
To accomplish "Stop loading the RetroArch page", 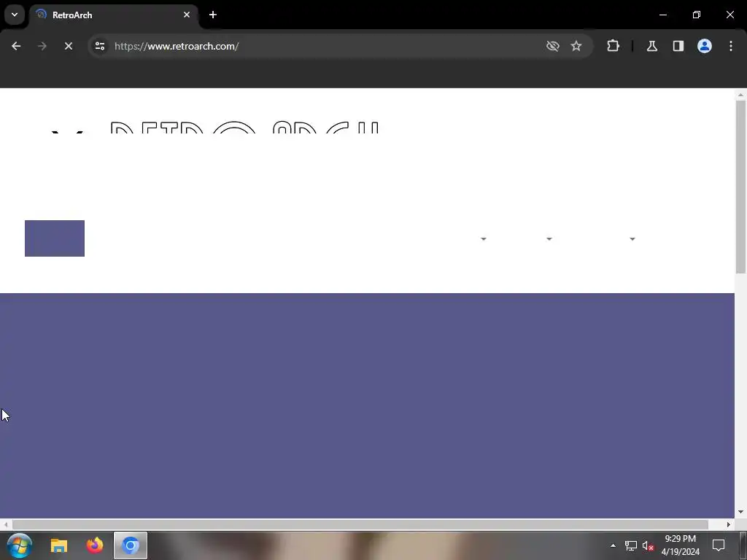I will pyautogui.click(x=69, y=46).
